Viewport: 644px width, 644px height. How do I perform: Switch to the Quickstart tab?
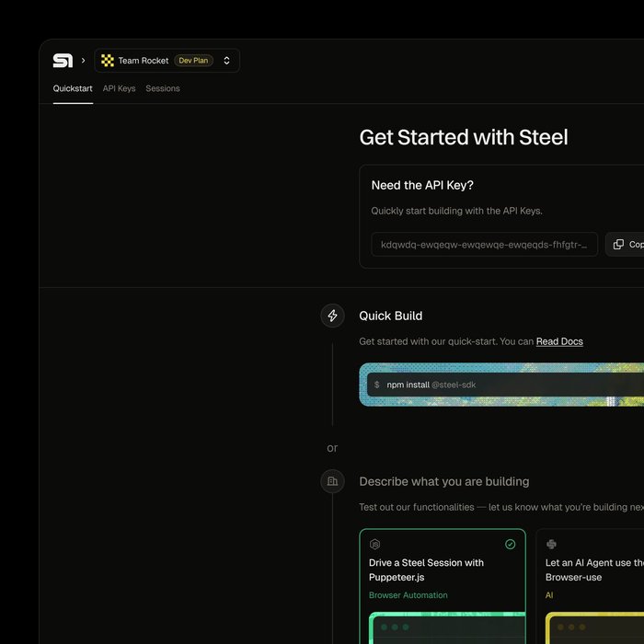73,88
